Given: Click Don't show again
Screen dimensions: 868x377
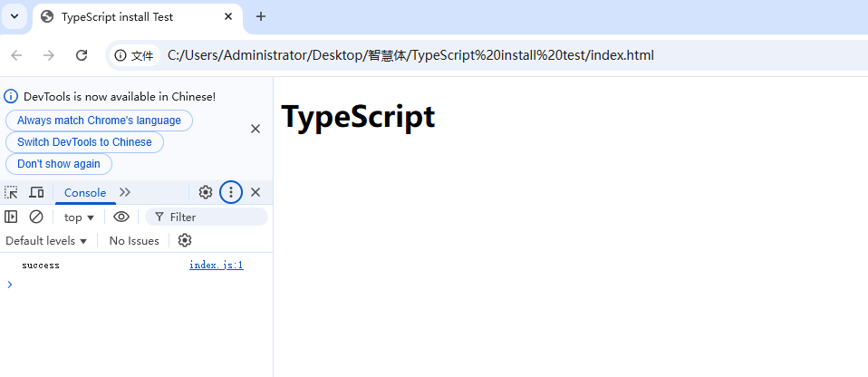Looking at the screenshot, I should [59, 164].
